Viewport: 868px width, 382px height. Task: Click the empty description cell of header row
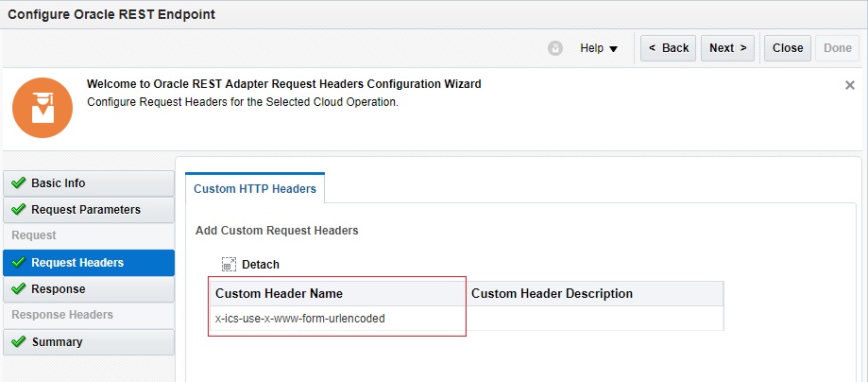[595, 319]
